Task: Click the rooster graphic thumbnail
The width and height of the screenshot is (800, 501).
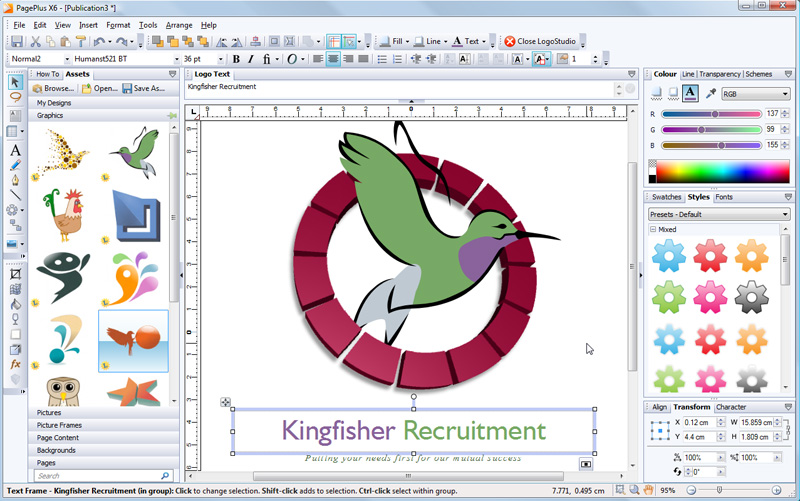Action: click(65, 215)
